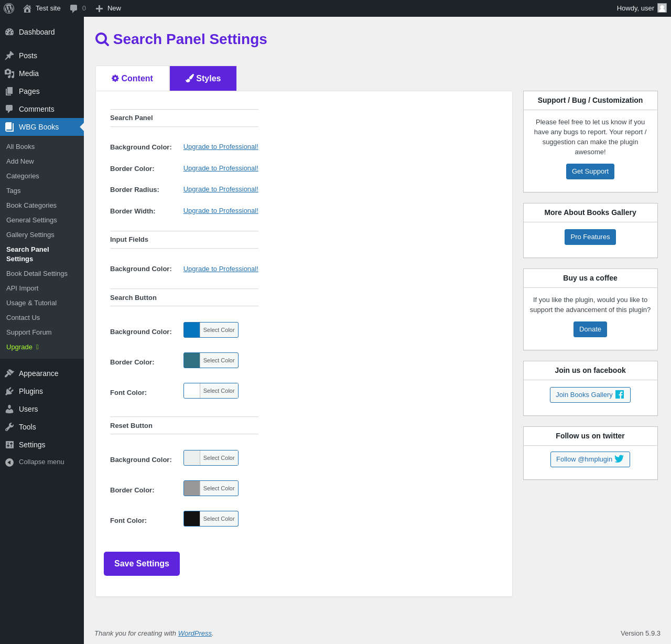Click Howdy, user account text
This screenshot has width=671, height=644.
tap(635, 8)
